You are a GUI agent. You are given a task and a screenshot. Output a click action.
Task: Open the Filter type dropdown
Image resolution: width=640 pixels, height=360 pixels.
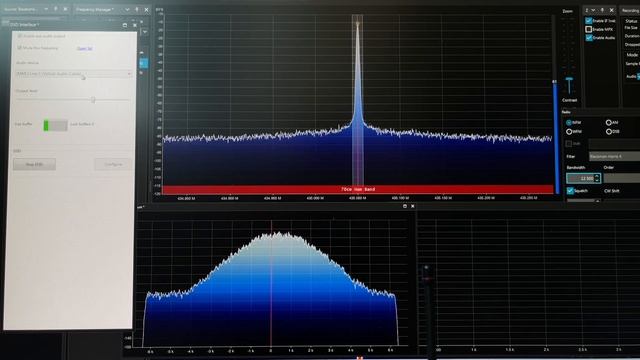coord(614,156)
